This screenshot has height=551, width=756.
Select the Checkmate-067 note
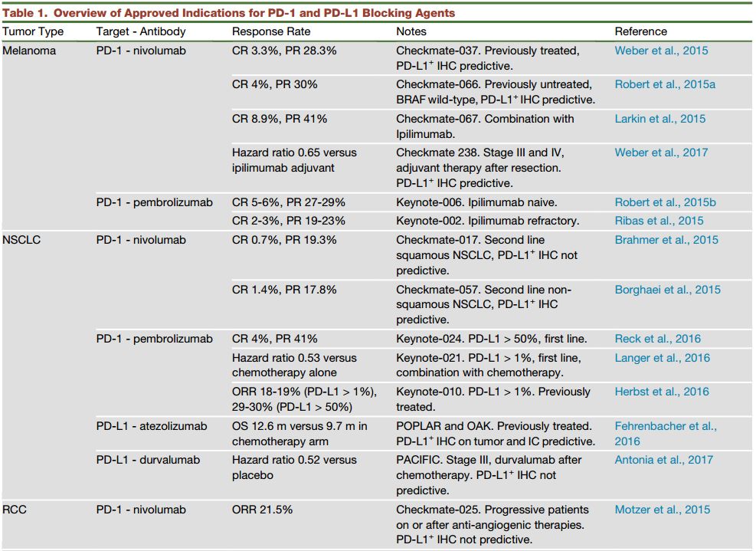coord(485,126)
